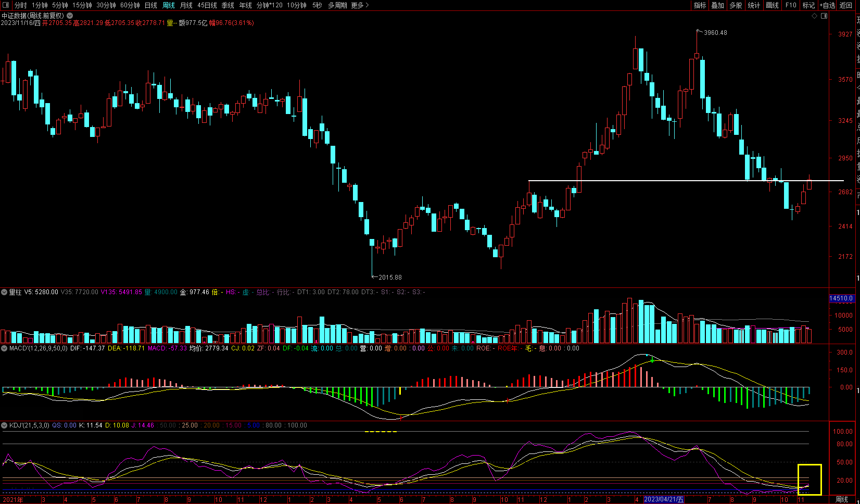Expand the 量柱 volume indicator dropdown
The width and height of the screenshot is (860, 504).
pos(4,292)
